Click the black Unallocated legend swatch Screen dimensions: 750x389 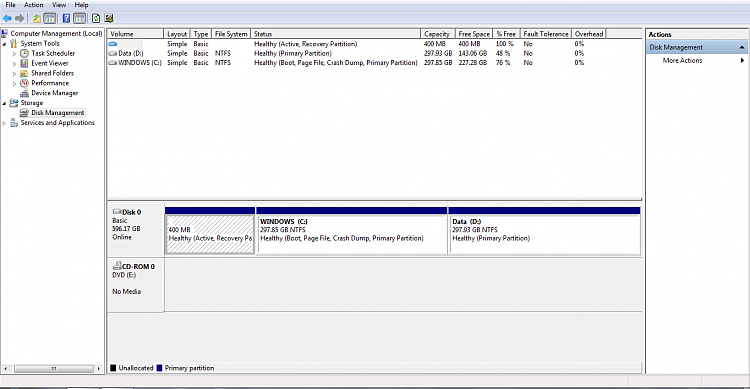[113, 368]
